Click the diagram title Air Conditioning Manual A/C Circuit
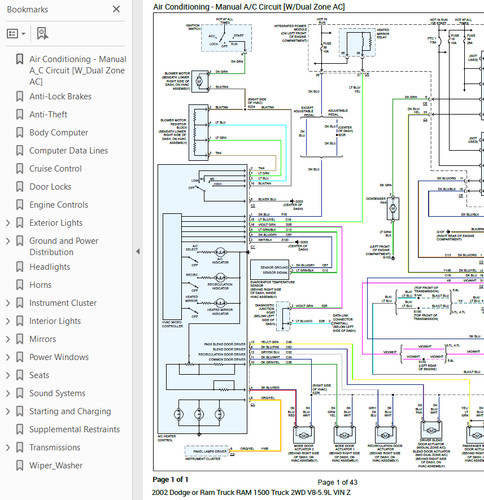 249,7
